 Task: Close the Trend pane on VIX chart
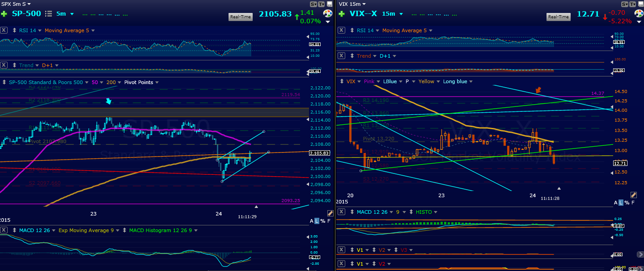pyautogui.click(x=341, y=56)
